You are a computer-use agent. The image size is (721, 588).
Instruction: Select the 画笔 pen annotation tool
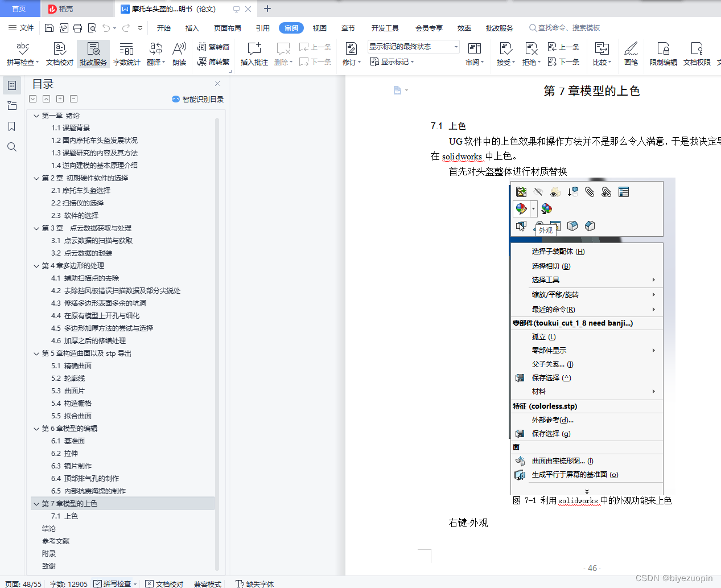(x=631, y=54)
